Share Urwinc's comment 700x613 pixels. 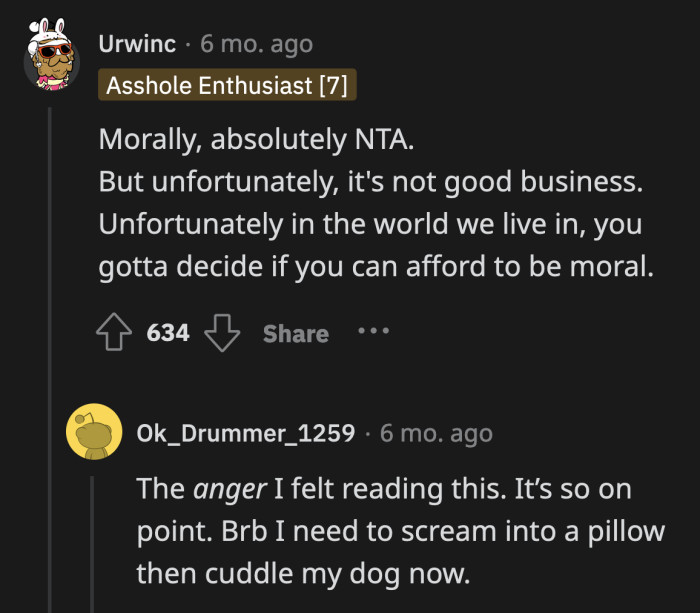tap(295, 334)
